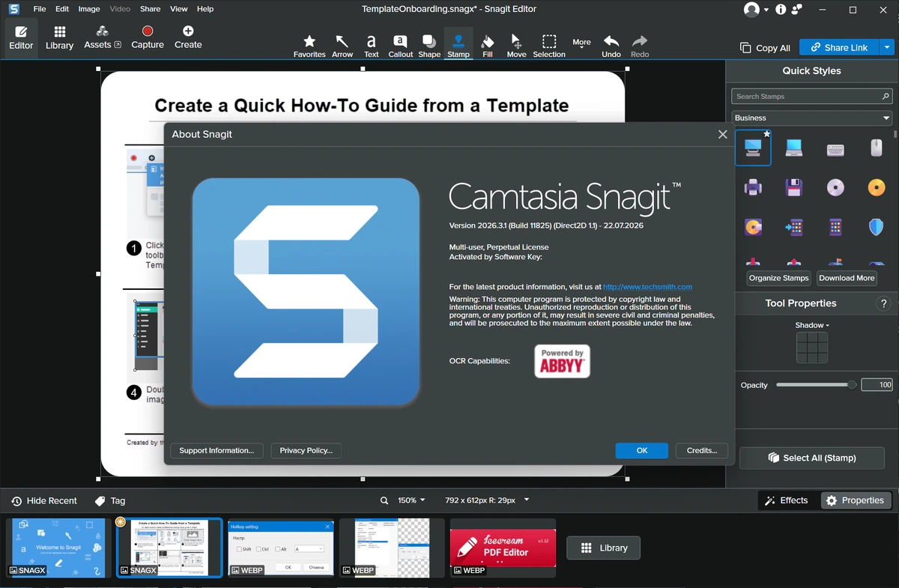The image size is (899, 588).
Task: Pick the printer stamp
Action: (x=753, y=187)
